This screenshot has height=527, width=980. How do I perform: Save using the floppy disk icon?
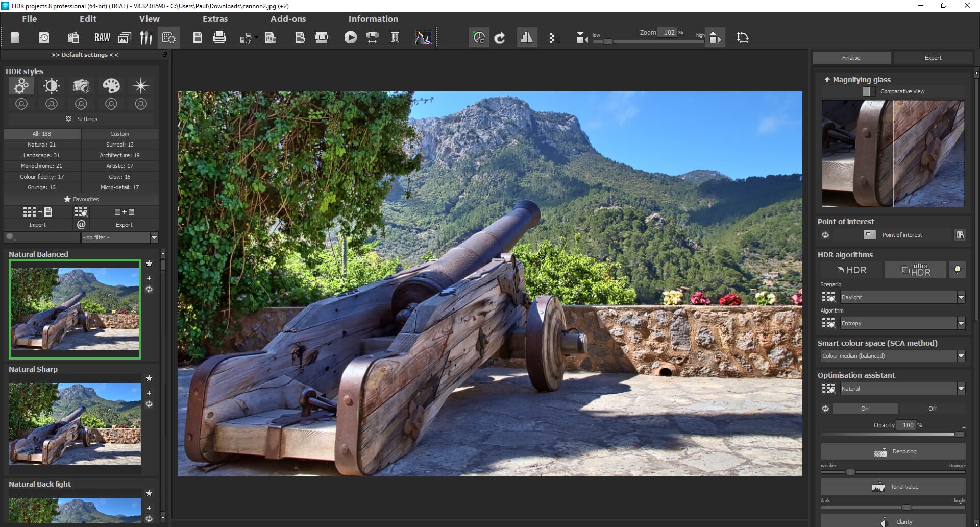point(198,37)
